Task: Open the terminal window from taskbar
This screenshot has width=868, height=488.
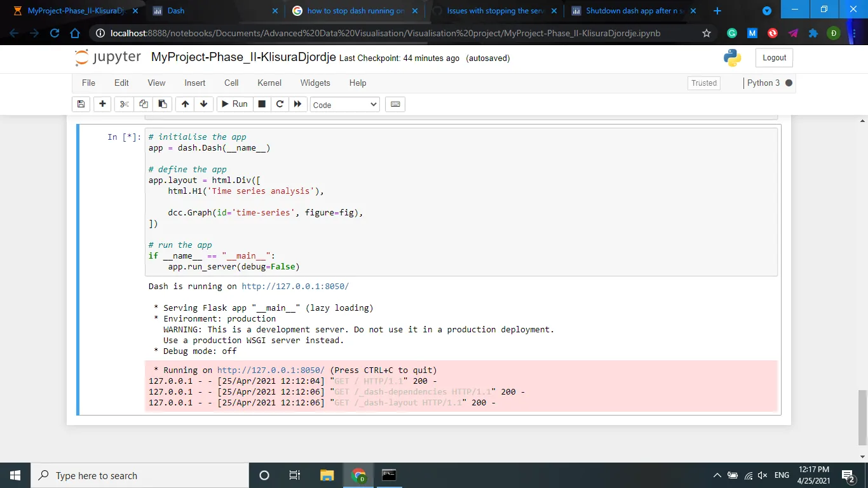Action: point(389,475)
